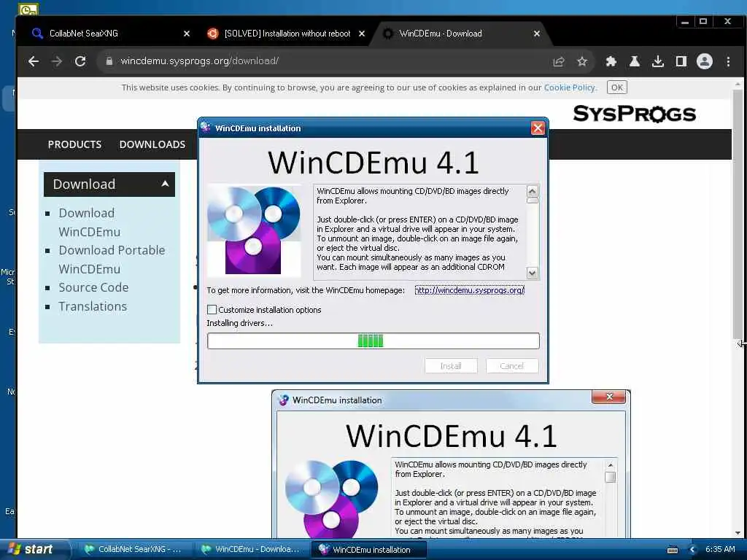The height and width of the screenshot is (560, 747).
Task: Close the CollabNet SearXNG tab
Action: [187, 34]
